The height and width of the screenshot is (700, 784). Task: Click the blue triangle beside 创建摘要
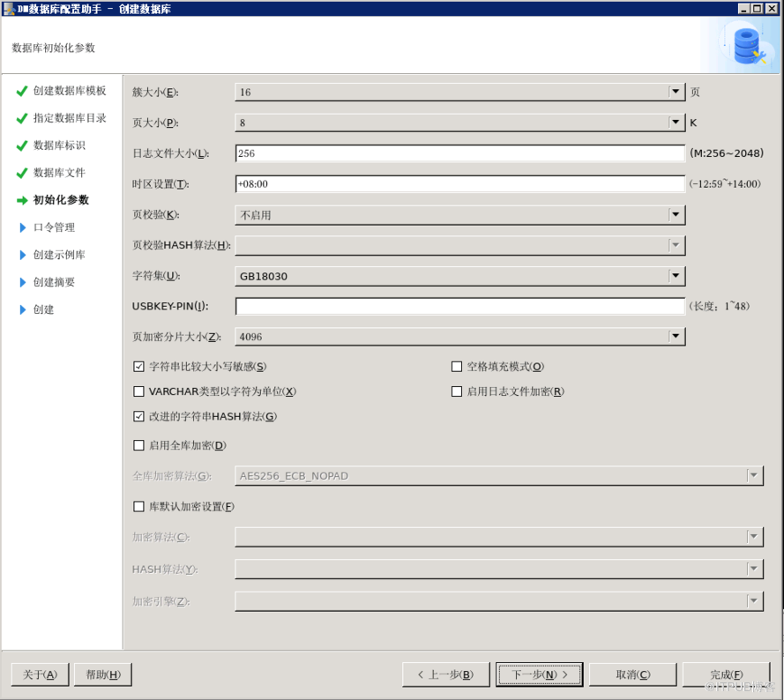tap(23, 282)
